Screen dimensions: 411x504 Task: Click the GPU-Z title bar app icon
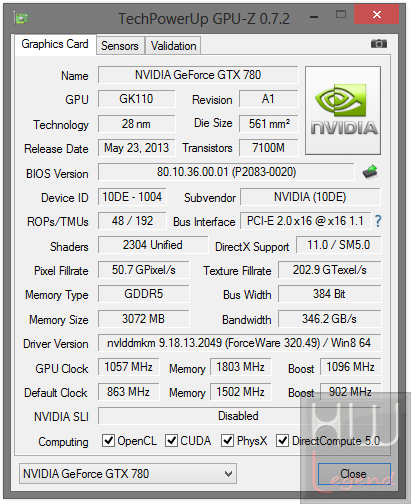point(22,18)
